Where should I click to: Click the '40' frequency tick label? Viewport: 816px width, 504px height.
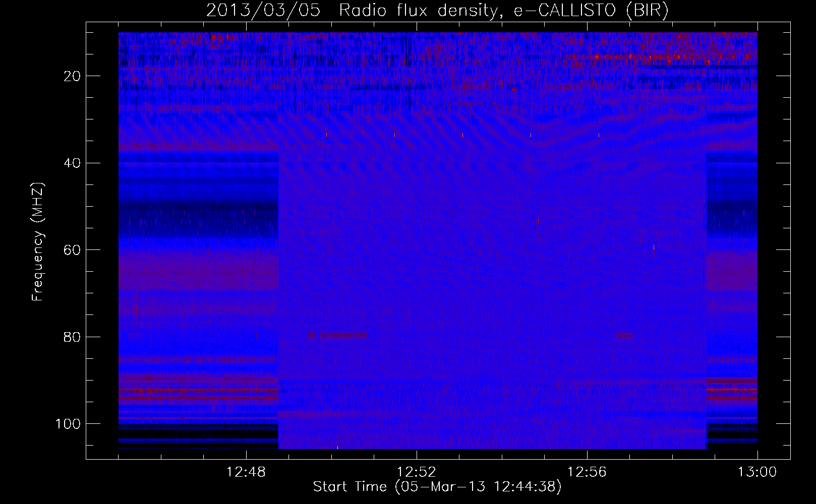72,163
